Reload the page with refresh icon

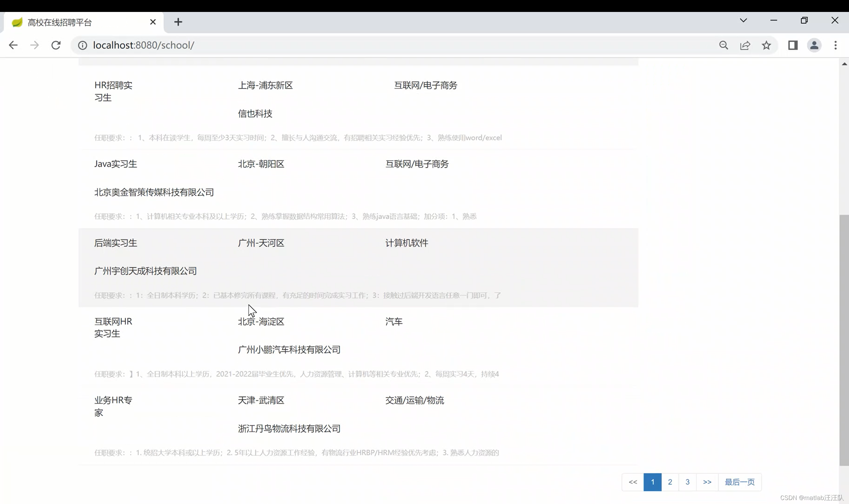tap(56, 45)
